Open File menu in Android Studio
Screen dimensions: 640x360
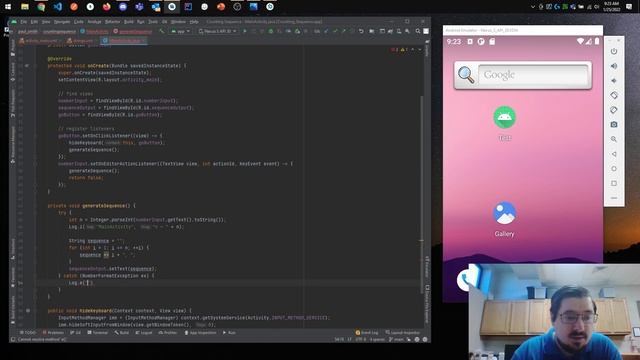click(x=24, y=22)
